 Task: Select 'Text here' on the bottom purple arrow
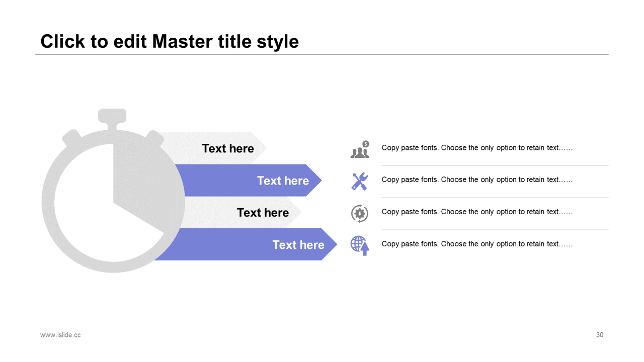coord(298,245)
